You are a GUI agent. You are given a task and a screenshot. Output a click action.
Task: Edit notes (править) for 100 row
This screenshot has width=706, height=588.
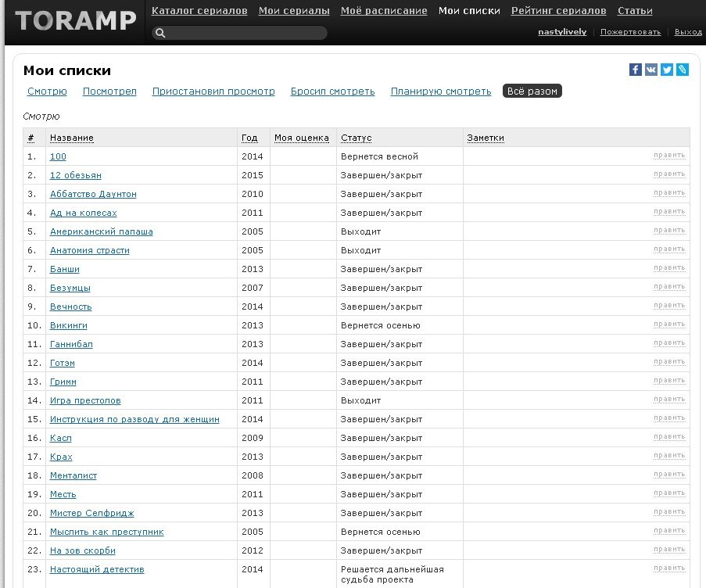coord(669,156)
